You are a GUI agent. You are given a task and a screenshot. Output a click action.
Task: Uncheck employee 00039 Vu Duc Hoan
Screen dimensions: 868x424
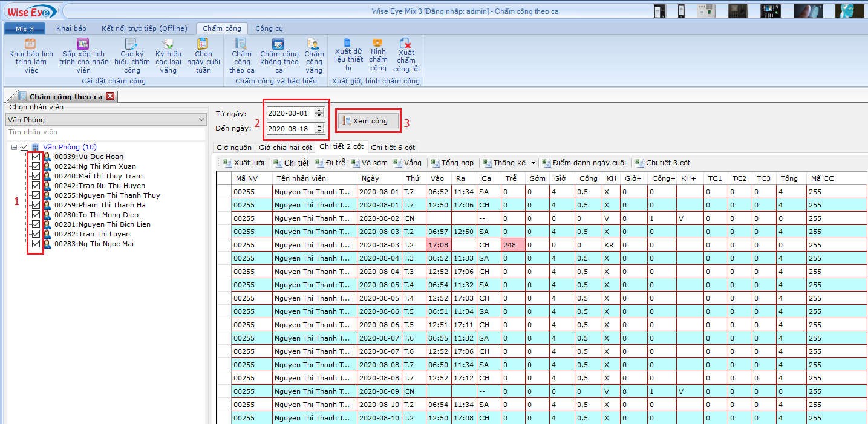point(36,157)
